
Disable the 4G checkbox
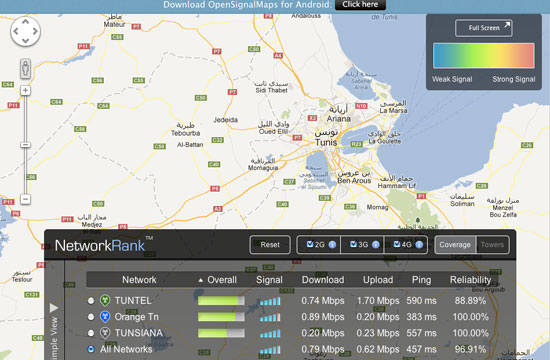click(x=397, y=244)
